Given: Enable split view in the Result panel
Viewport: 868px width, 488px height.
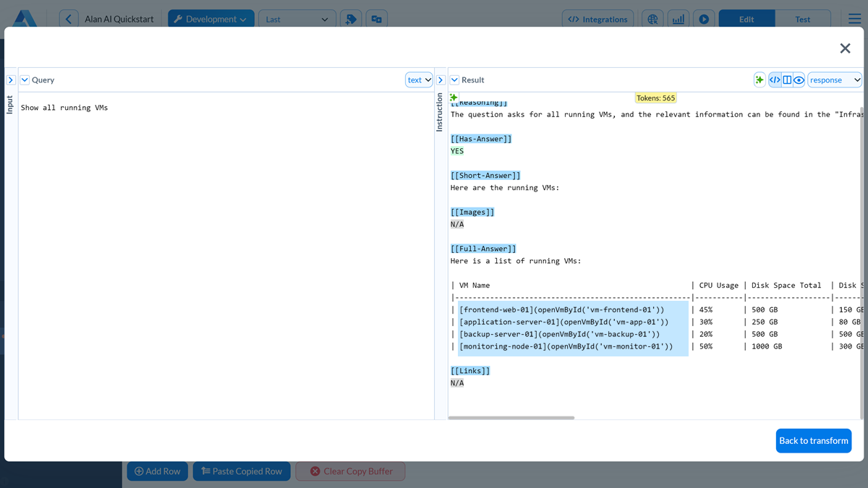Looking at the screenshot, I should [x=787, y=80].
